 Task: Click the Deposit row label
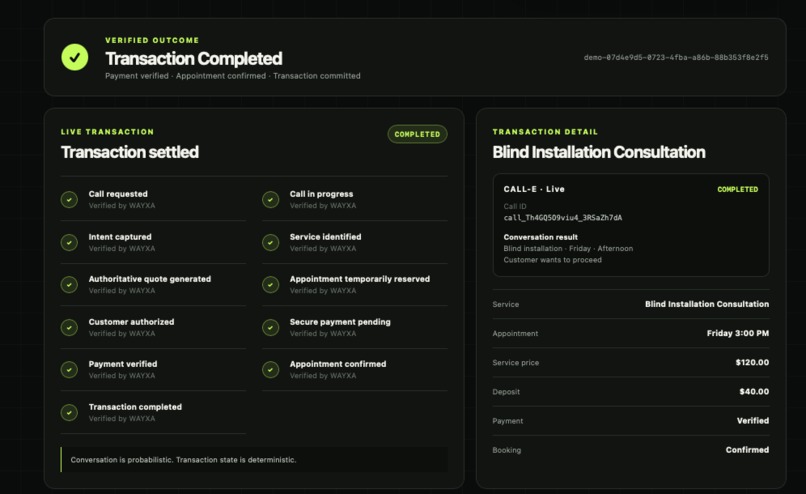click(506, 392)
